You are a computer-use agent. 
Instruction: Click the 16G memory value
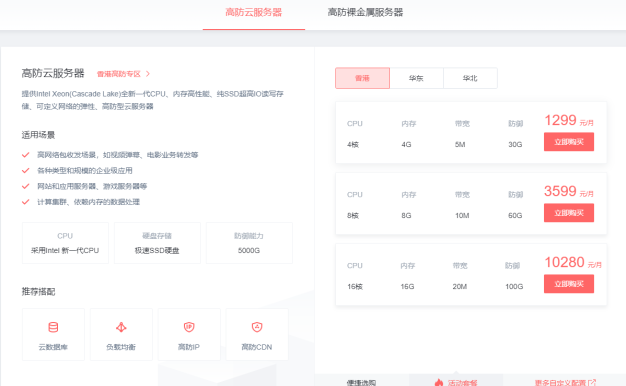[x=407, y=287]
